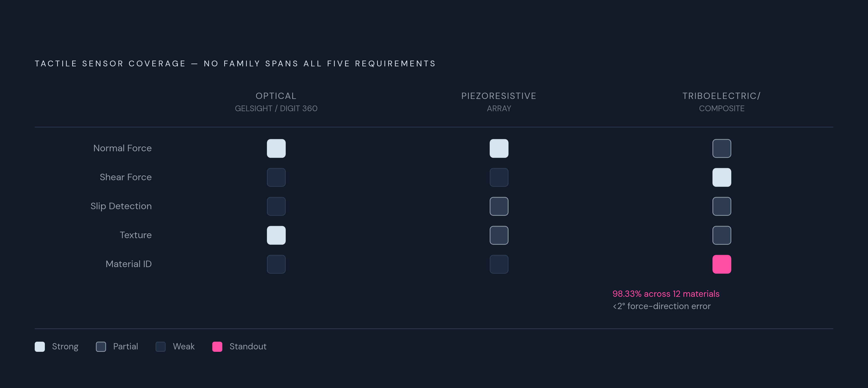This screenshot has height=388, width=868.
Task: Click the pink Standout legend swatch
Action: click(x=217, y=346)
